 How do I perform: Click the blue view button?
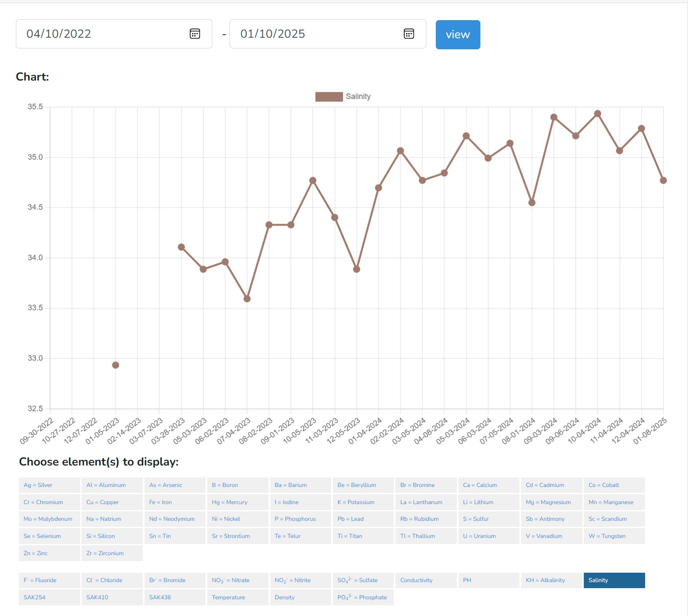[458, 35]
